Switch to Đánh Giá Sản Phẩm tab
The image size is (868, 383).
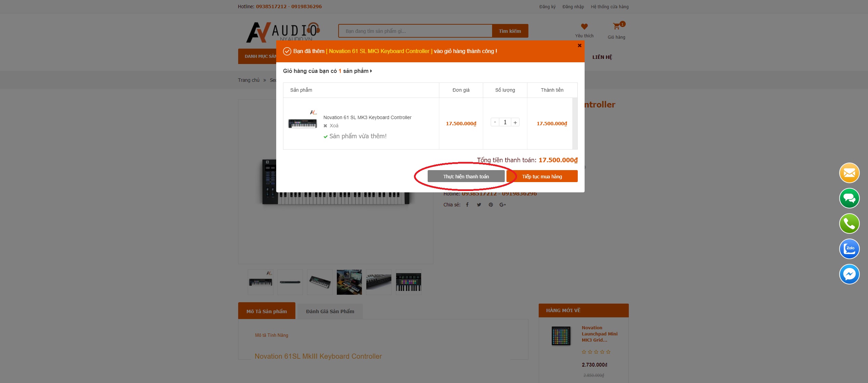pyautogui.click(x=330, y=311)
